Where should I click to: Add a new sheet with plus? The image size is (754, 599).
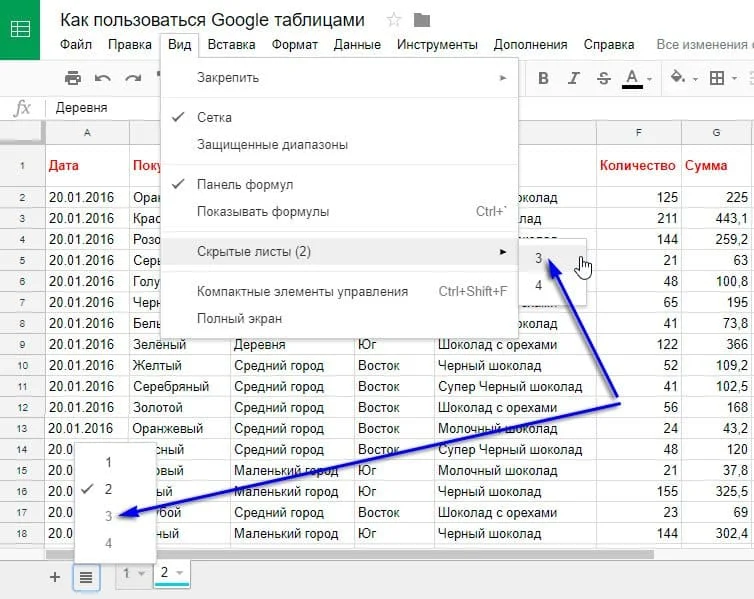point(55,577)
